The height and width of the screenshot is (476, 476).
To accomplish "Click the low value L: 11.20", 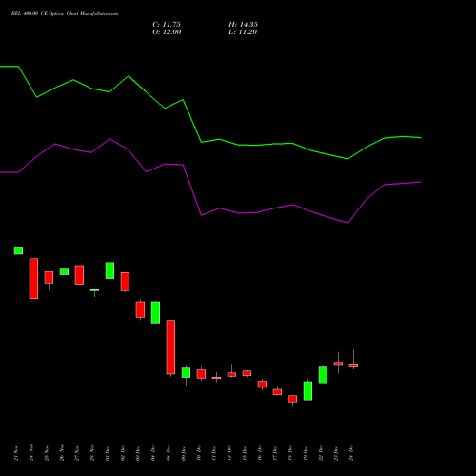I will (x=243, y=32).
